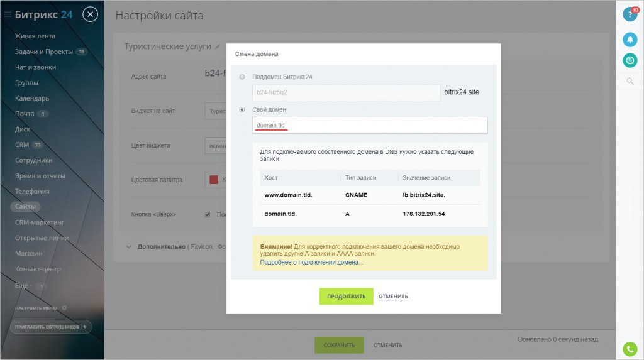Open Сотрудники in the sidebar
The height and width of the screenshot is (360, 644).
[x=34, y=160]
